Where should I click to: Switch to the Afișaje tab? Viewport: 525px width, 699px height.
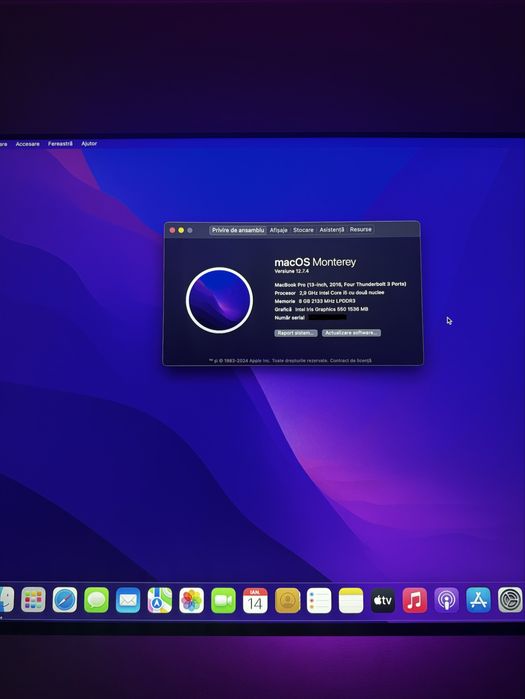tap(279, 230)
